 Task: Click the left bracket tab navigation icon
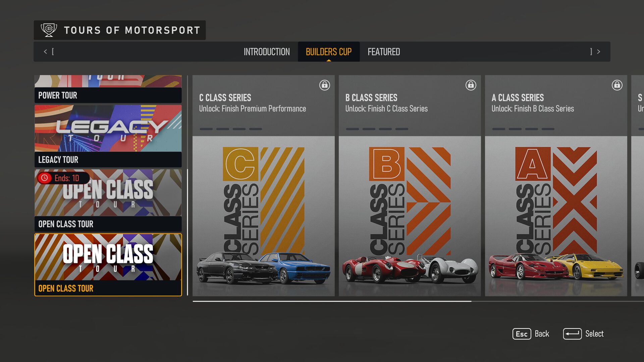(53, 52)
